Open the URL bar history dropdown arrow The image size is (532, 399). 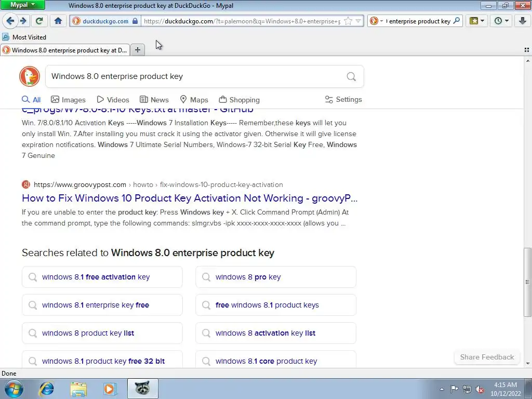click(358, 21)
